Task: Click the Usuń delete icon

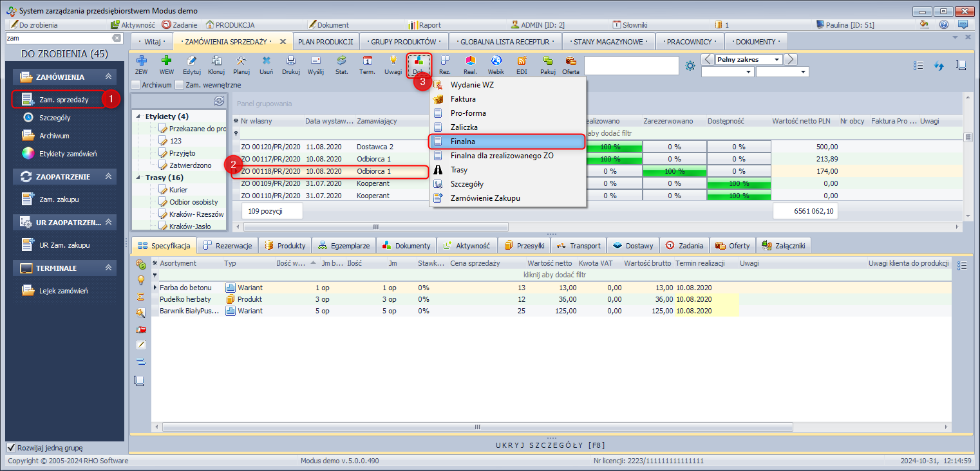Action: [x=266, y=64]
